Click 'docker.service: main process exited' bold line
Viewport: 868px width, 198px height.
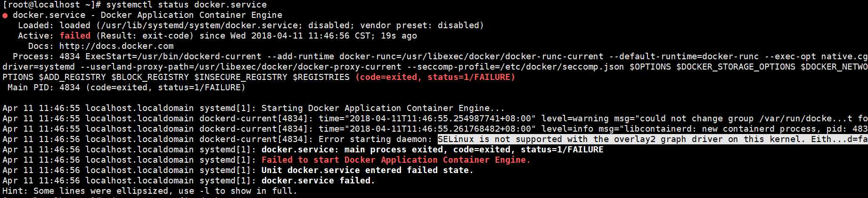pyautogui.click(x=352, y=150)
